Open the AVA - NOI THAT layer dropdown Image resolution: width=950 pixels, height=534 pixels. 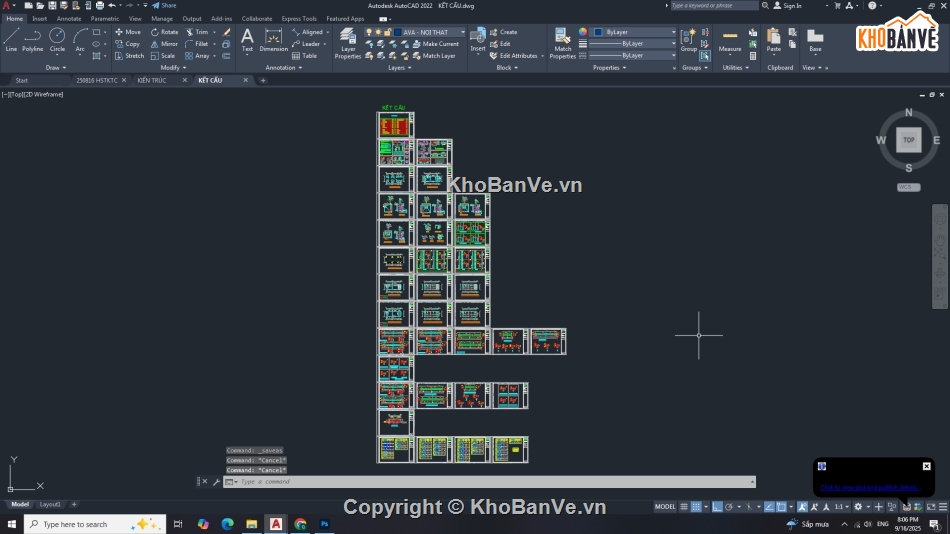tap(428, 32)
